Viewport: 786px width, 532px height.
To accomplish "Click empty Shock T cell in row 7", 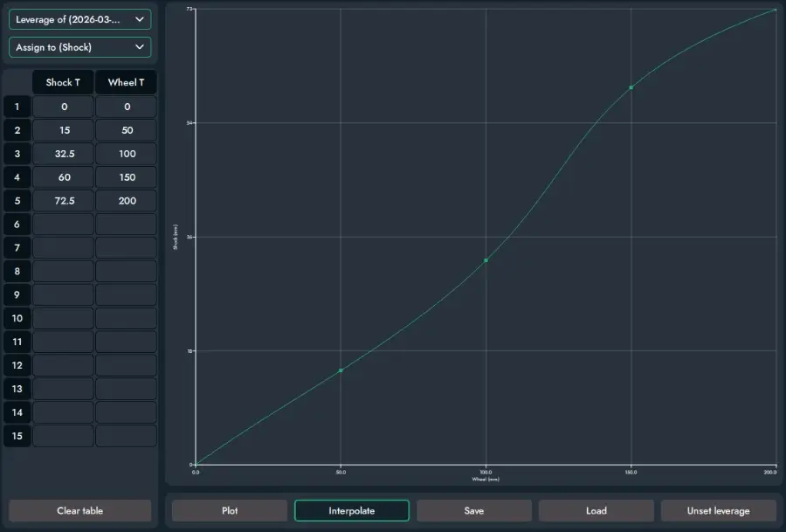I will pos(63,248).
